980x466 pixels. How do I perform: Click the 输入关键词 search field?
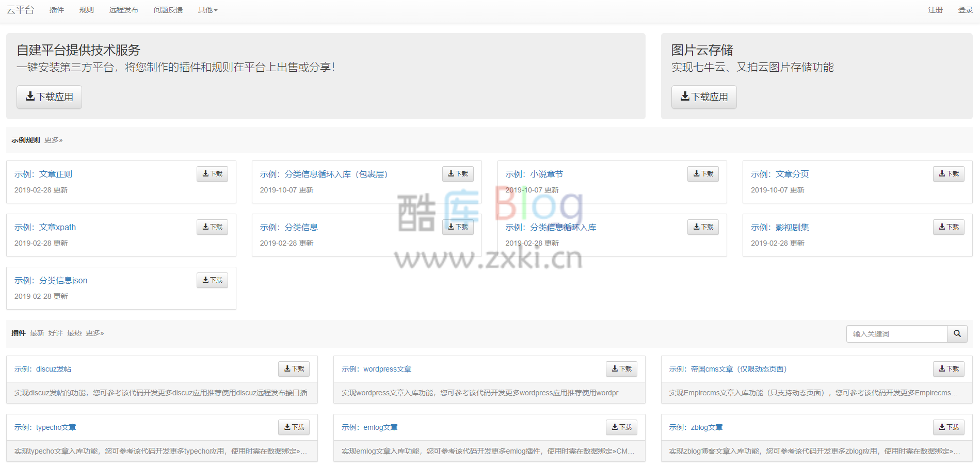coord(896,334)
